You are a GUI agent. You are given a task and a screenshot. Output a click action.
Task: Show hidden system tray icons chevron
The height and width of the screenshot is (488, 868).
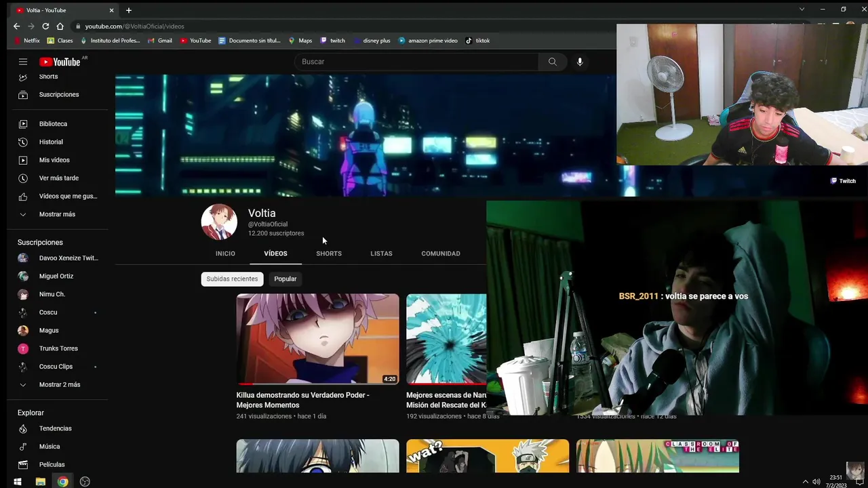coord(805,482)
